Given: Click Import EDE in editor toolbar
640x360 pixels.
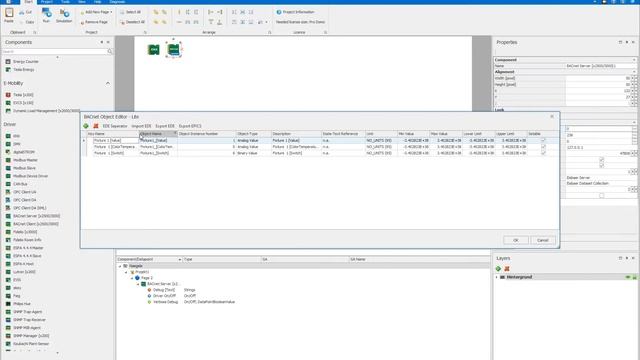Looking at the screenshot, I should (141, 127).
